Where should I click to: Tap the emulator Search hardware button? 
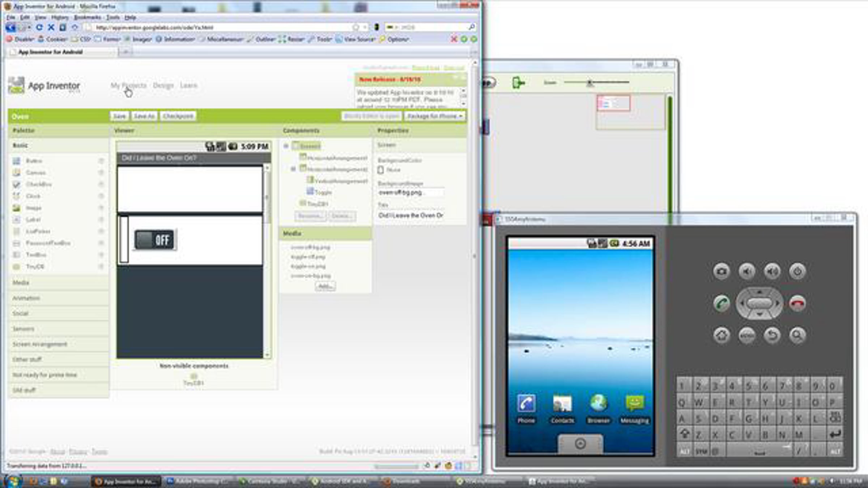coord(797,335)
